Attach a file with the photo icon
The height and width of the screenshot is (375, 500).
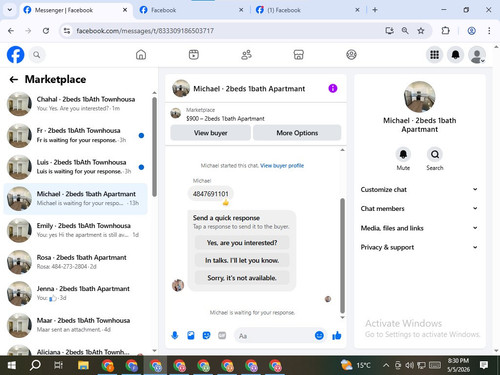[x=191, y=335]
